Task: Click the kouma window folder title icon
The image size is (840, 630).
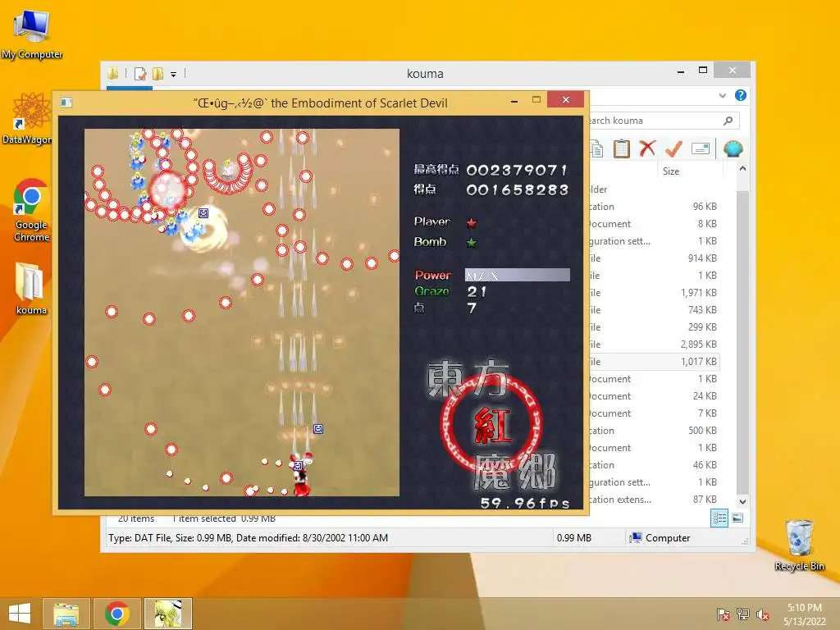Action: click(x=112, y=73)
